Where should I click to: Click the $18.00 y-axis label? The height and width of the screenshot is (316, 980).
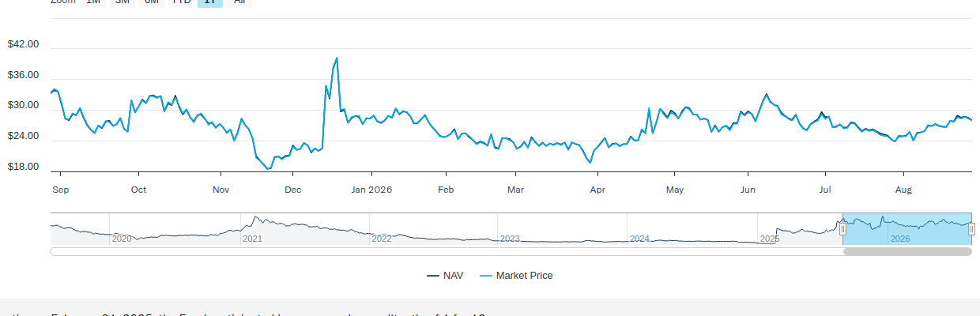pos(23,167)
